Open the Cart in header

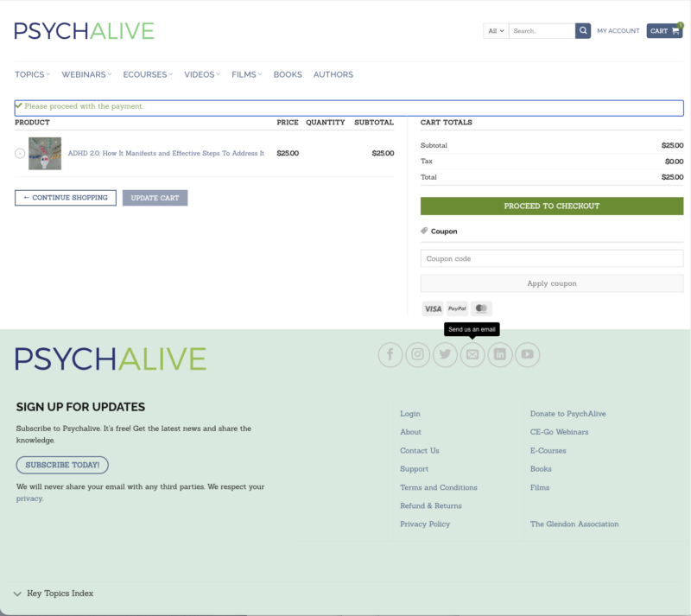point(664,31)
